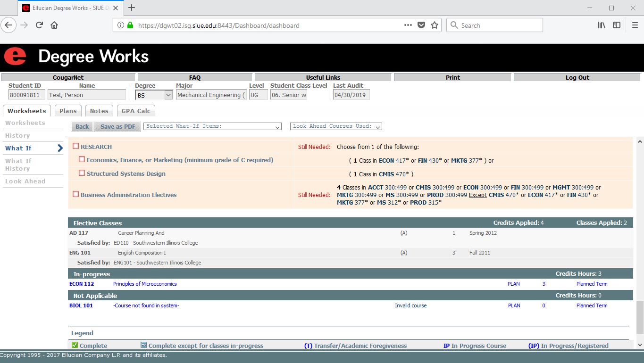Click Business Administration Electives checkbox

pos(75,194)
